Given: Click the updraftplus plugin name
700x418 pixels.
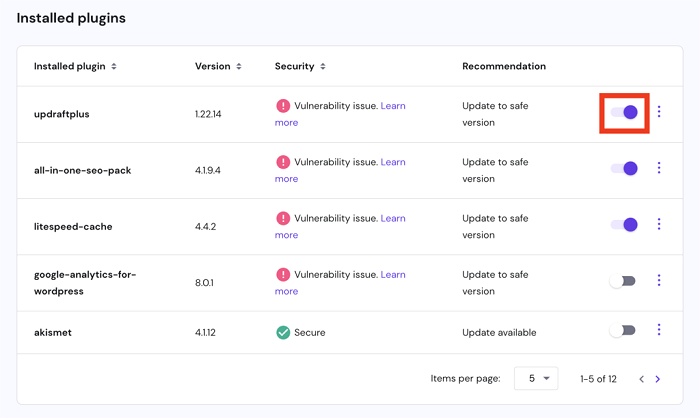Looking at the screenshot, I should 62,114.
